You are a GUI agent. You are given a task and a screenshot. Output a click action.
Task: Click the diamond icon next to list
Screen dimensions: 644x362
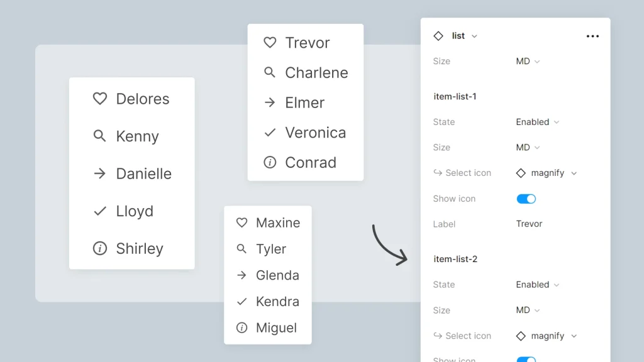438,36
